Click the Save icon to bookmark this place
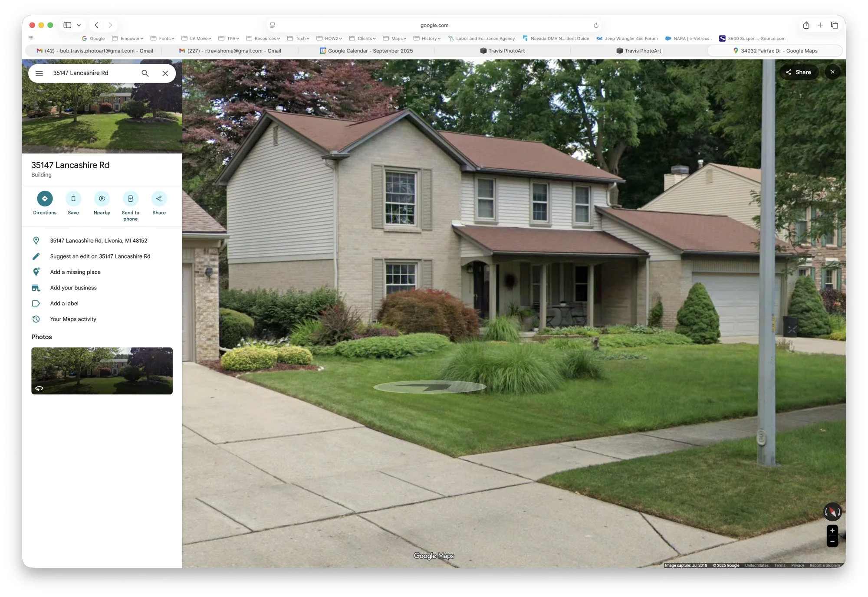Viewport: 868px width, 597px height. (x=73, y=199)
